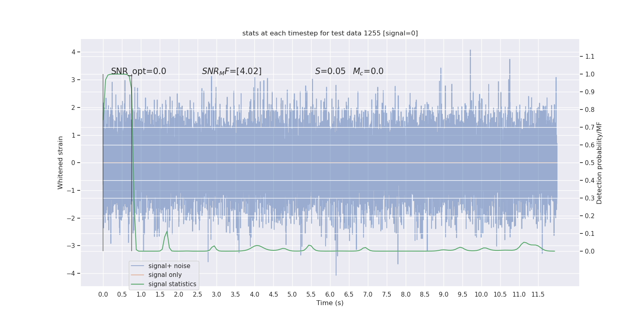
Task: Click x-axis tick label 3.5
Action: pyautogui.click(x=235, y=295)
